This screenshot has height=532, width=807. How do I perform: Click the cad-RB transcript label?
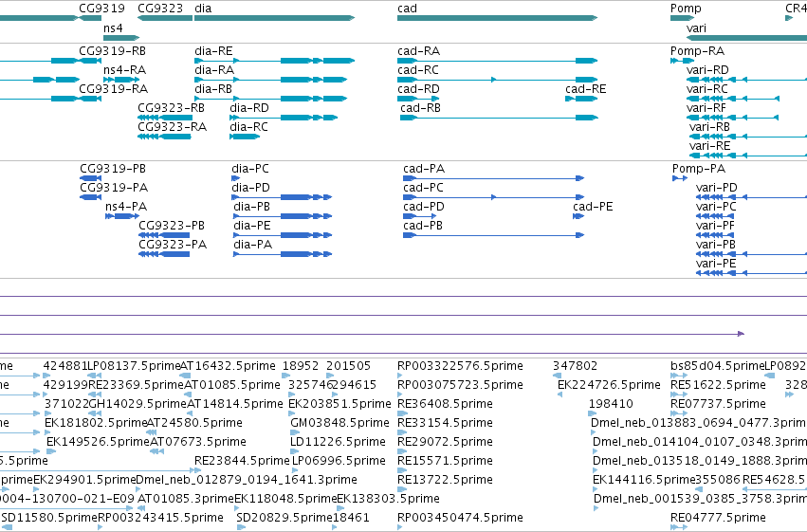(420, 108)
